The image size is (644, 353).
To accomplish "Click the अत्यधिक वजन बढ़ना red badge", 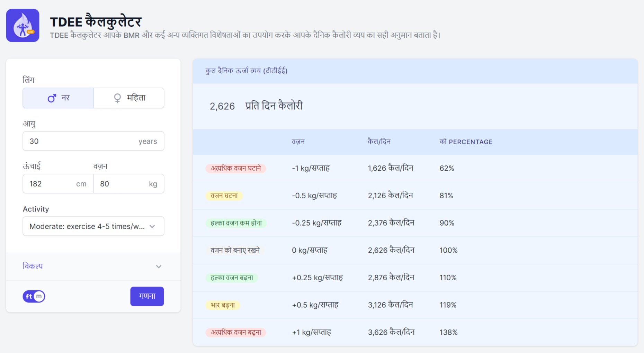I will (235, 333).
